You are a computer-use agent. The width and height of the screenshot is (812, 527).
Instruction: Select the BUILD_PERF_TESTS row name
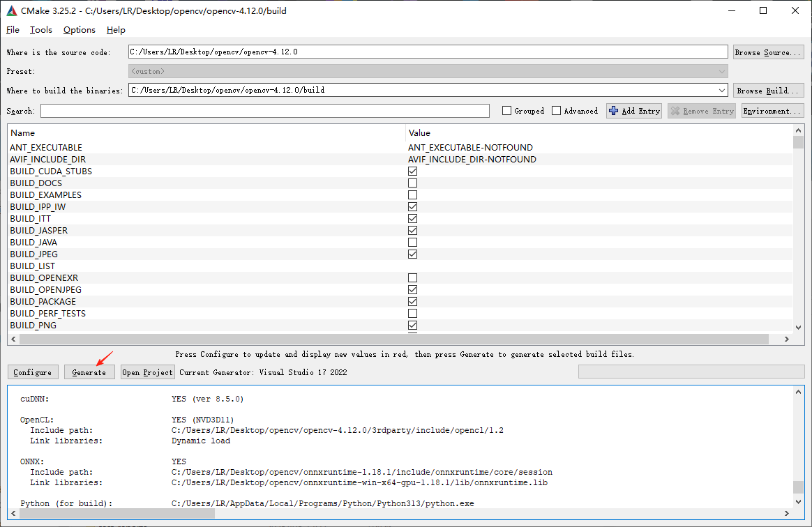47,314
